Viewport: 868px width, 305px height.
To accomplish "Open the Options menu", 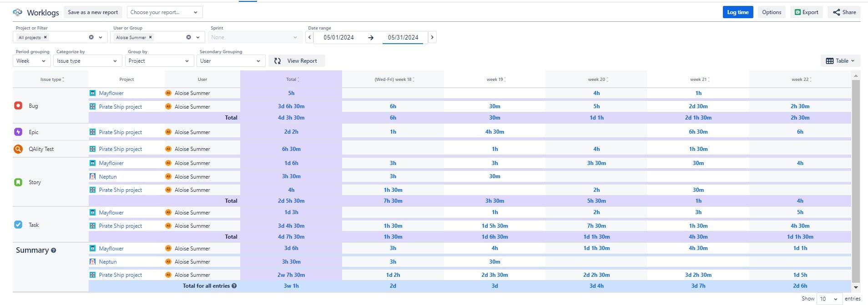I will point(772,12).
